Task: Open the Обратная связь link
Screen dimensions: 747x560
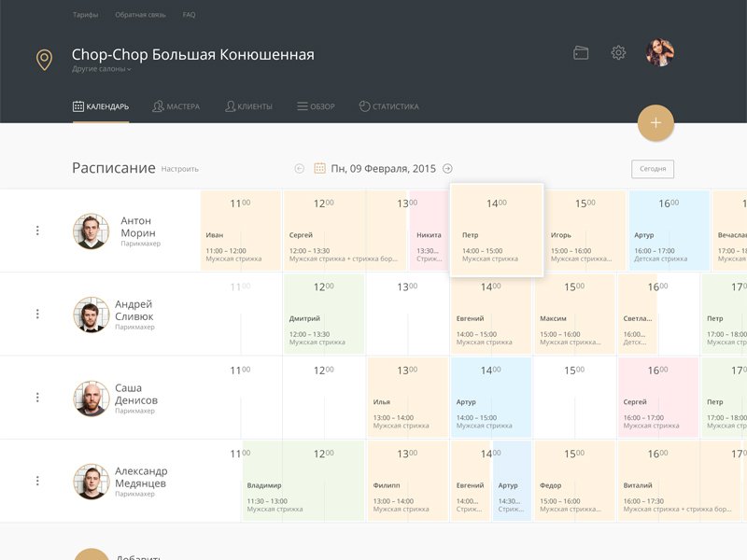Action: 140,15
